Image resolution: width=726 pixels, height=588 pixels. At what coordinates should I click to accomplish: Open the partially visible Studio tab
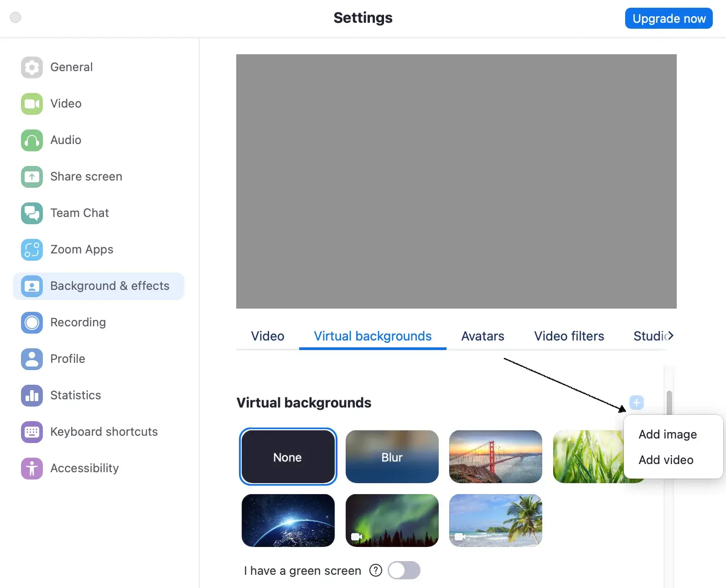[649, 336]
